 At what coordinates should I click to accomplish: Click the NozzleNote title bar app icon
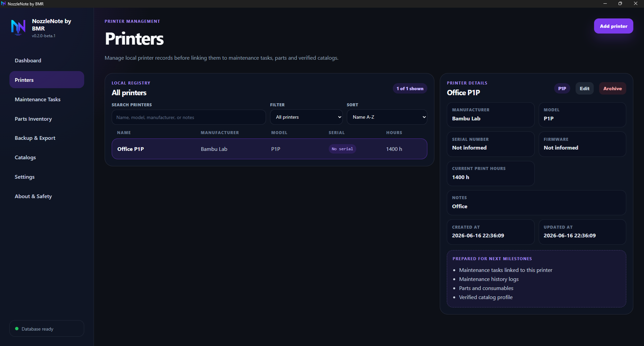click(x=3, y=4)
